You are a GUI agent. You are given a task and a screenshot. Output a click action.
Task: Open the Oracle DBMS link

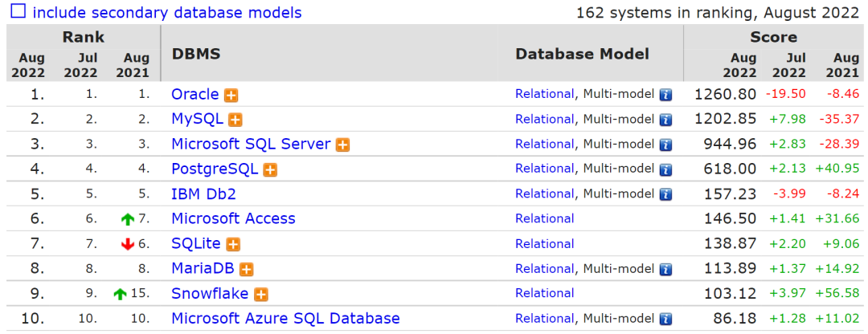pos(194,94)
